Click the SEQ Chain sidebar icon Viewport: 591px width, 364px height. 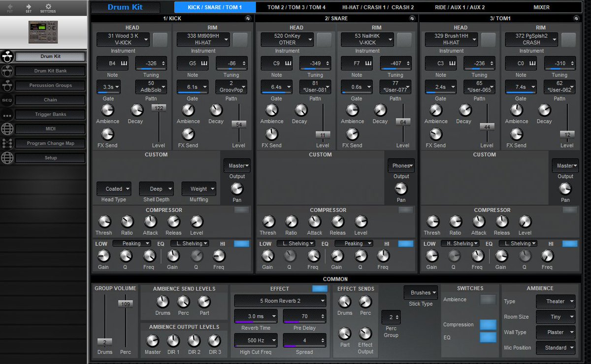point(7,99)
